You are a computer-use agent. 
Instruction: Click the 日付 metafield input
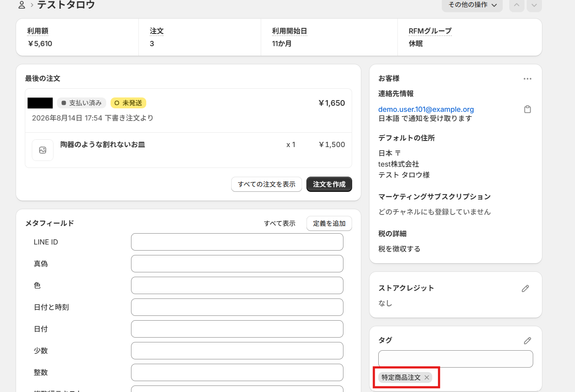237,329
